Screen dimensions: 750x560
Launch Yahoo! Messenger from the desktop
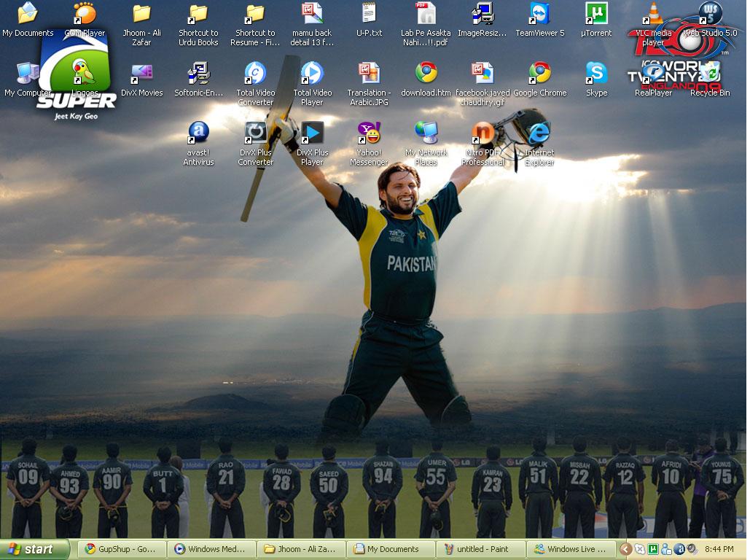(369, 134)
